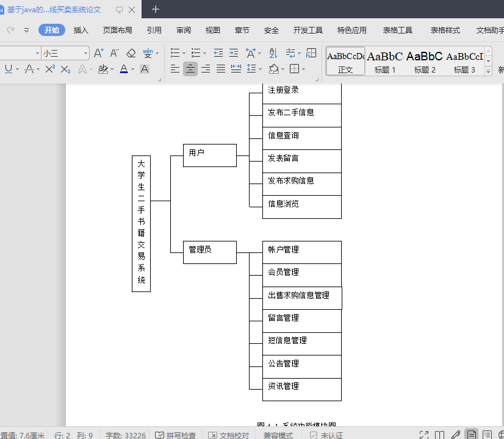
Task: Adjust line spacing icon
Action: pos(251,69)
